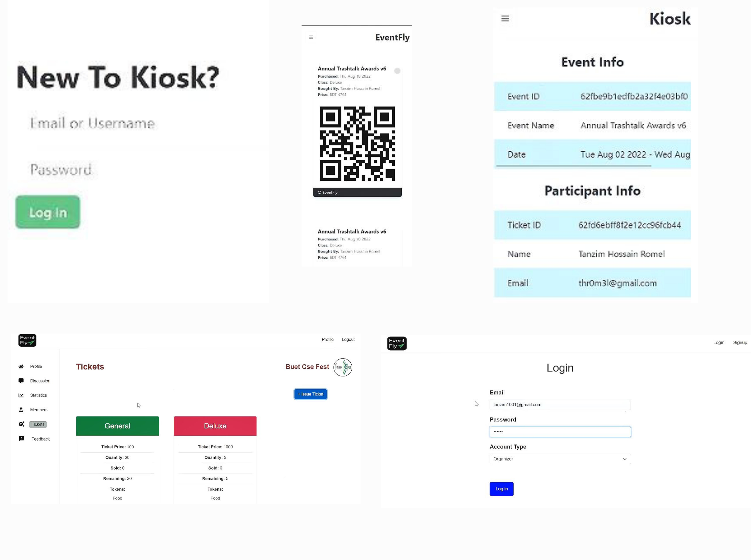Click the EventFly logo in Tickets page header
The width and height of the screenshot is (751, 560).
[28, 340]
